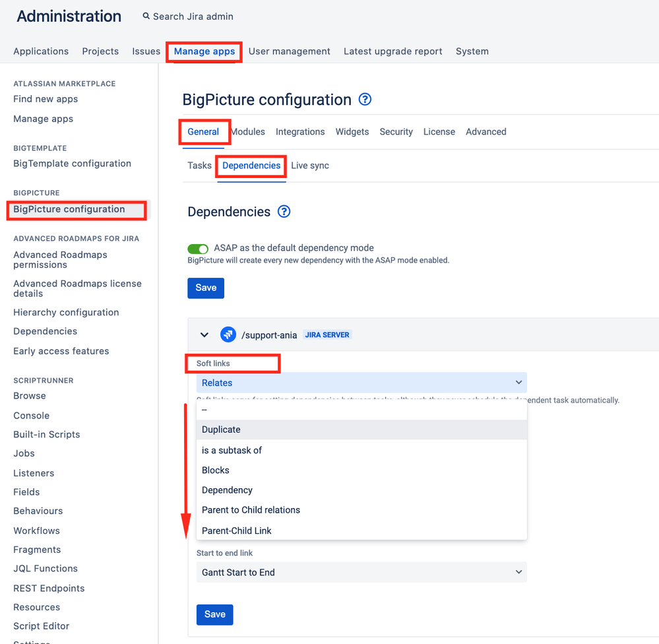Click the Save button below link dropdowns
659x644 pixels.
coord(215,614)
